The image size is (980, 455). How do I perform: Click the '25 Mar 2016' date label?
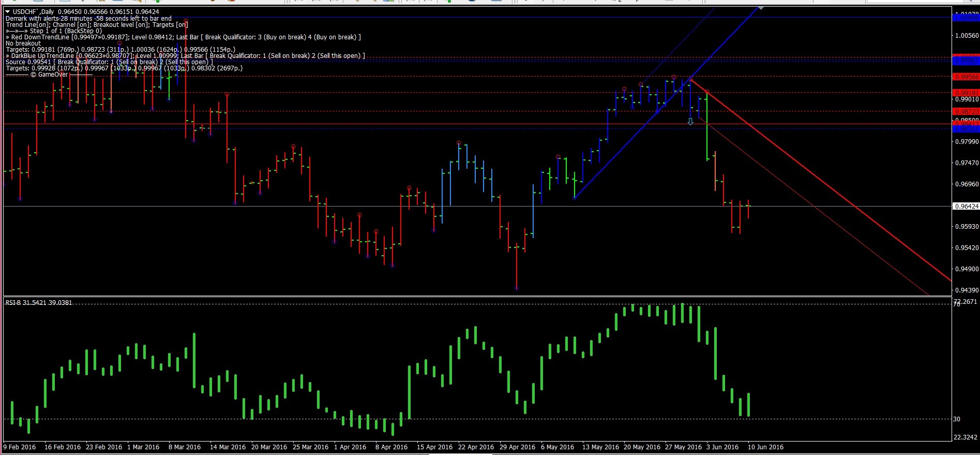(x=310, y=447)
